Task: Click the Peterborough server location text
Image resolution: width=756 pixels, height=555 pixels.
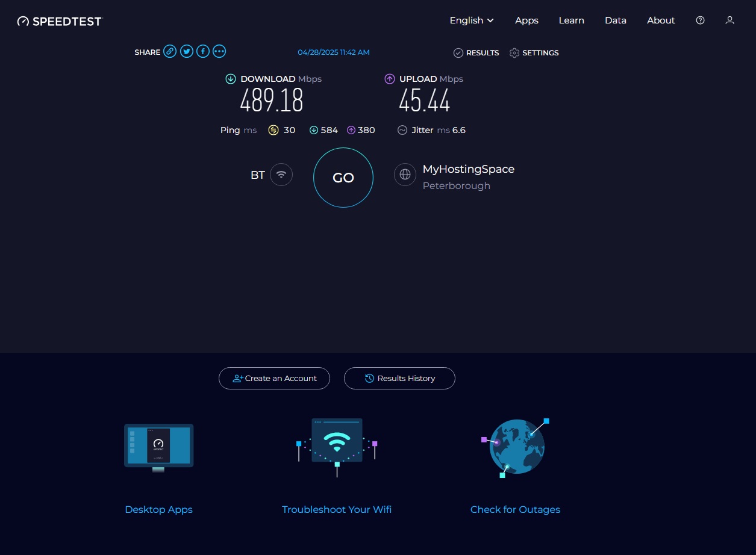Action: click(x=457, y=186)
